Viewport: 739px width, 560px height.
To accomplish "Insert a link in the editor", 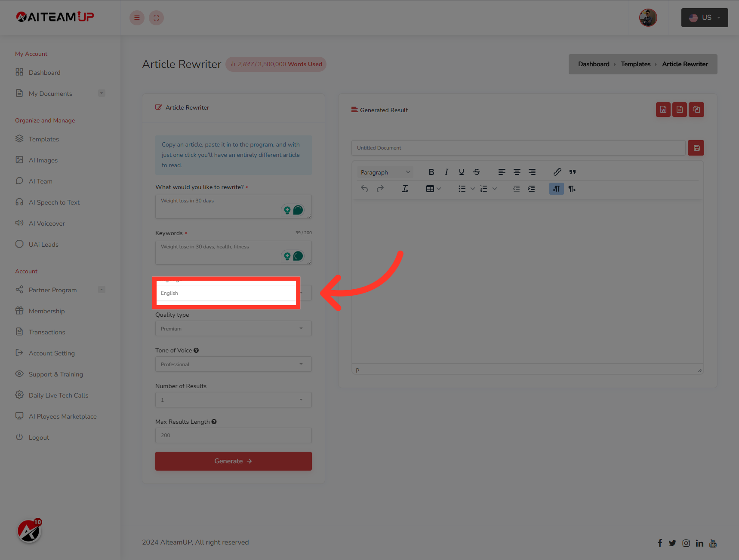I will tap(557, 172).
